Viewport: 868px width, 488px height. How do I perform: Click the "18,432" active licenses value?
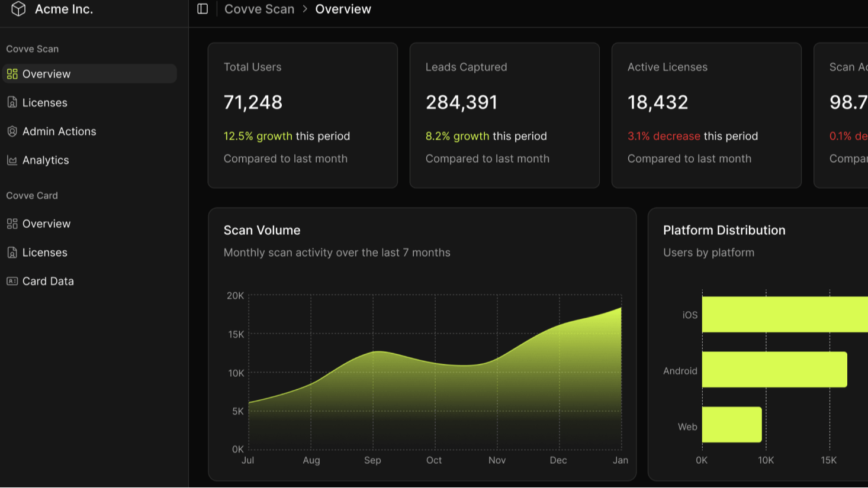point(658,102)
